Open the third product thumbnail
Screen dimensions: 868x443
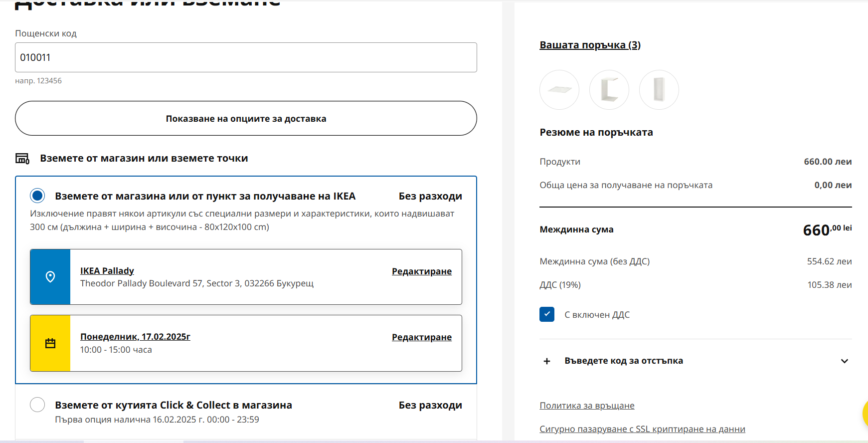pyautogui.click(x=659, y=90)
